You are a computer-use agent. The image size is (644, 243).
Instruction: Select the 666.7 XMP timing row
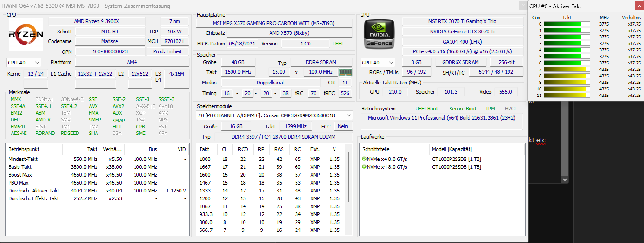(x=271, y=230)
